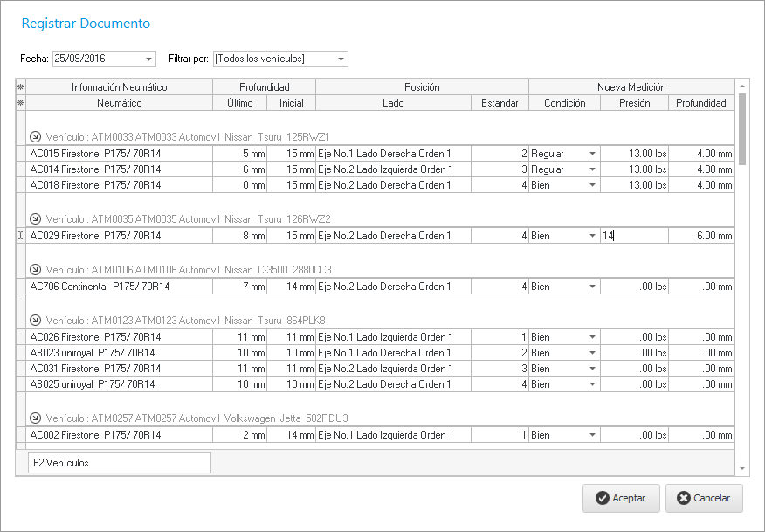Click the row indicator beside AC029
The image size is (765, 532).
coord(21,236)
